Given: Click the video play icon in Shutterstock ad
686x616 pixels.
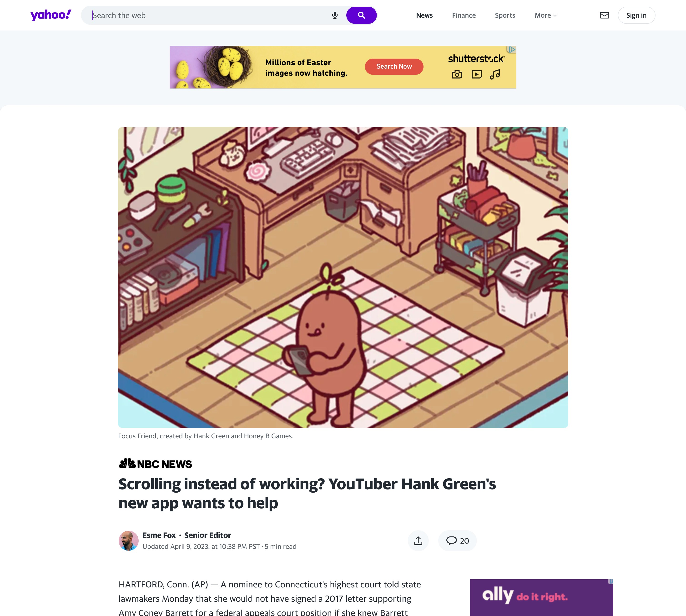Looking at the screenshot, I should [476, 74].
